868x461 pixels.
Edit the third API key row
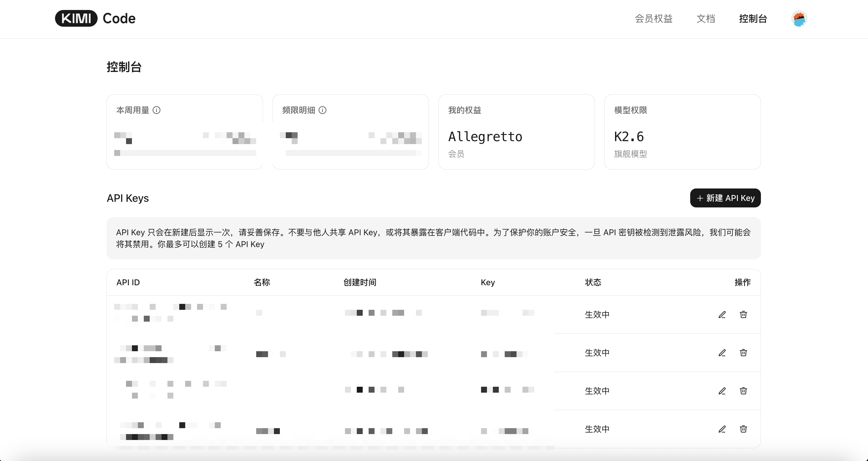point(722,391)
